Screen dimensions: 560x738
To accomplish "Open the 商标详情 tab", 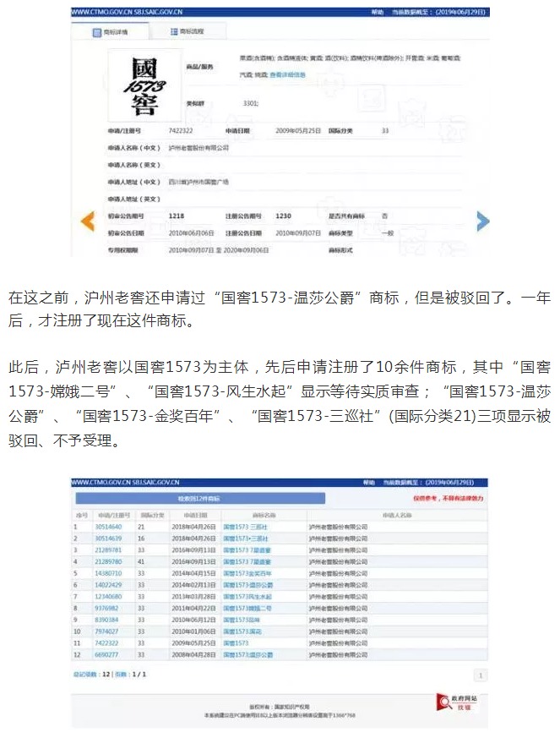I will point(121,31).
